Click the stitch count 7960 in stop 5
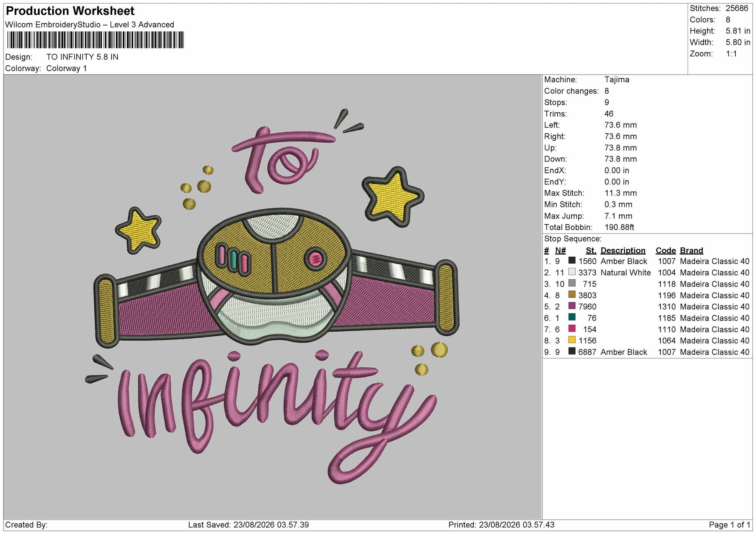 tap(587, 307)
